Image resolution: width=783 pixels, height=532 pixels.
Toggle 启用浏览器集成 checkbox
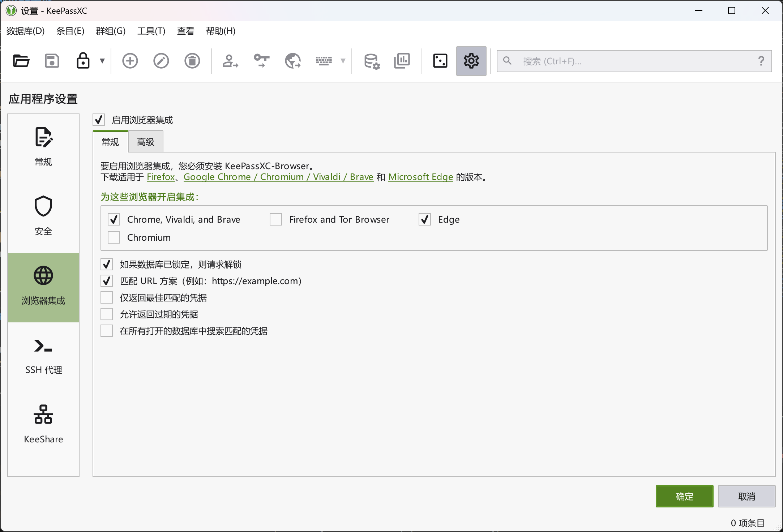[x=99, y=120]
